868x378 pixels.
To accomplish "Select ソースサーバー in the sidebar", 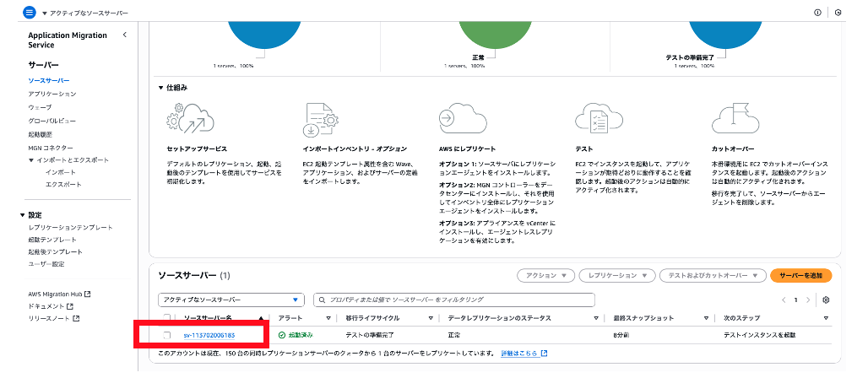I will [x=49, y=81].
